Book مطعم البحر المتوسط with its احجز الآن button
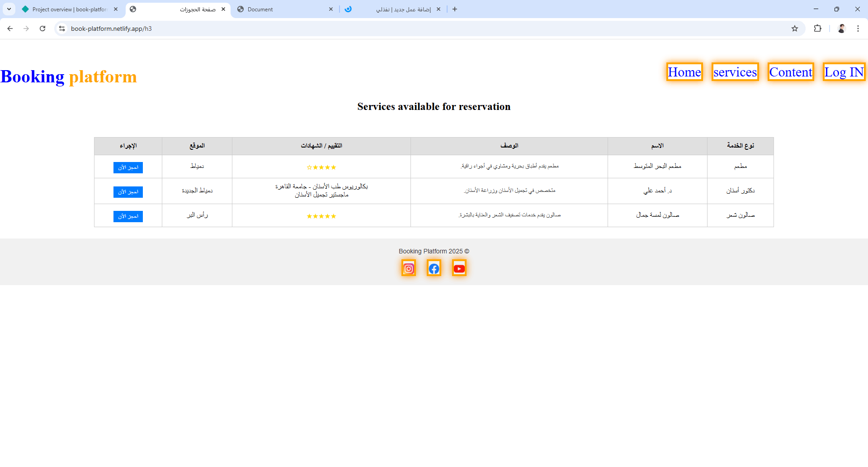The image size is (868, 467). click(x=128, y=167)
